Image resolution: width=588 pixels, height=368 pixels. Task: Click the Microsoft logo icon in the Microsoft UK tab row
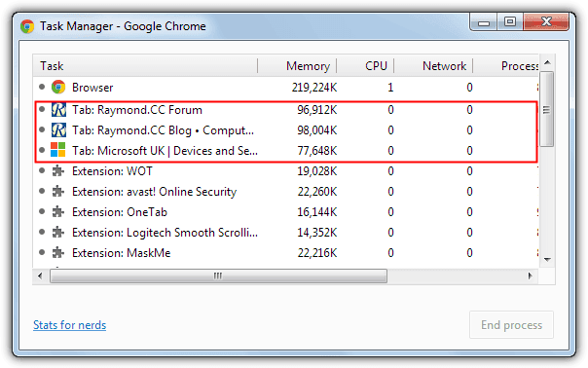pyautogui.click(x=58, y=150)
